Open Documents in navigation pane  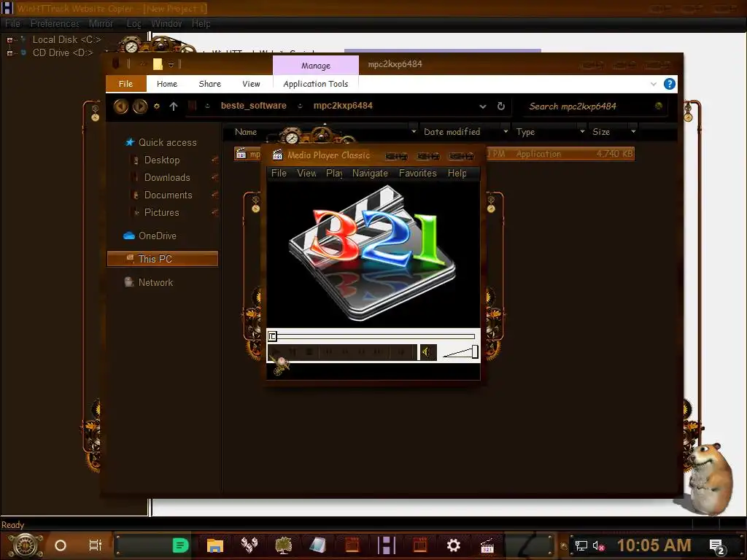(x=168, y=195)
